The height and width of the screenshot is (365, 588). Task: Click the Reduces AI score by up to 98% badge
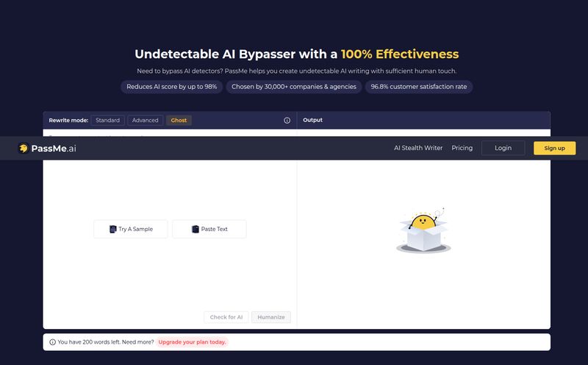tap(172, 87)
